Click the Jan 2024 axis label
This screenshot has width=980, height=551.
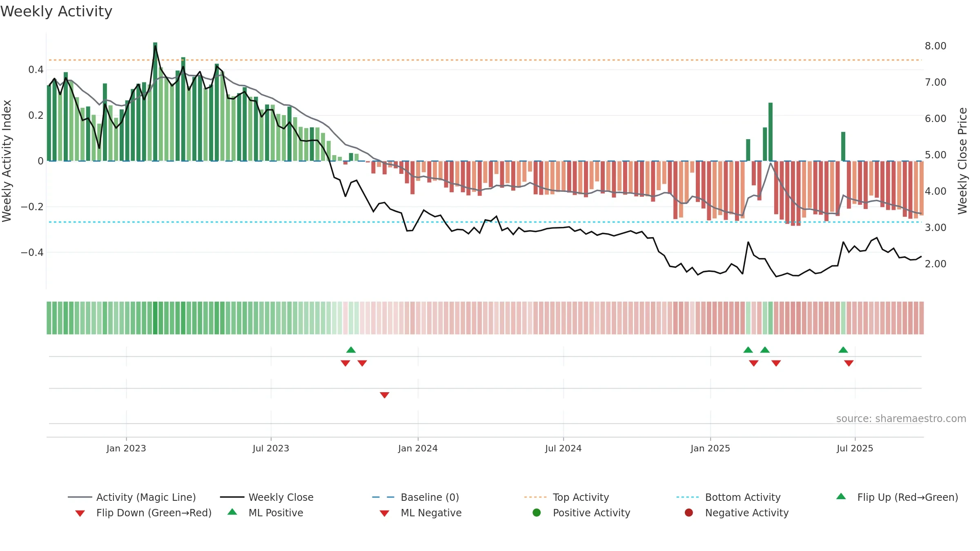click(x=418, y=449)
